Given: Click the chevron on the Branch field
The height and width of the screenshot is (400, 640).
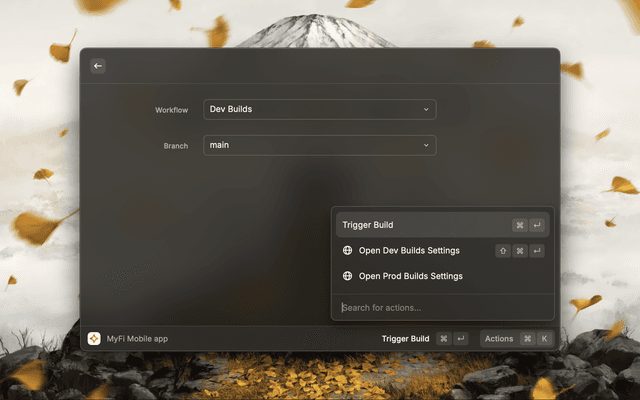Looking at the screenshot, I should [x=426, y=145].
